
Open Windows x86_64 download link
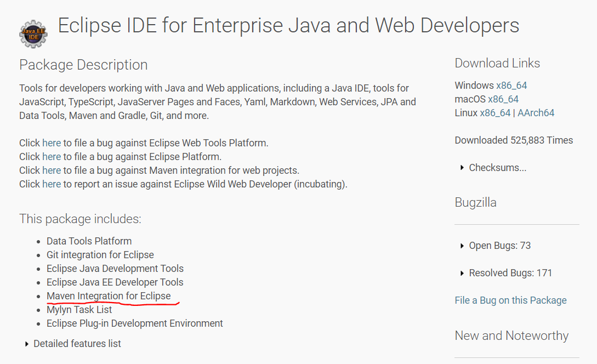[511, 86]
